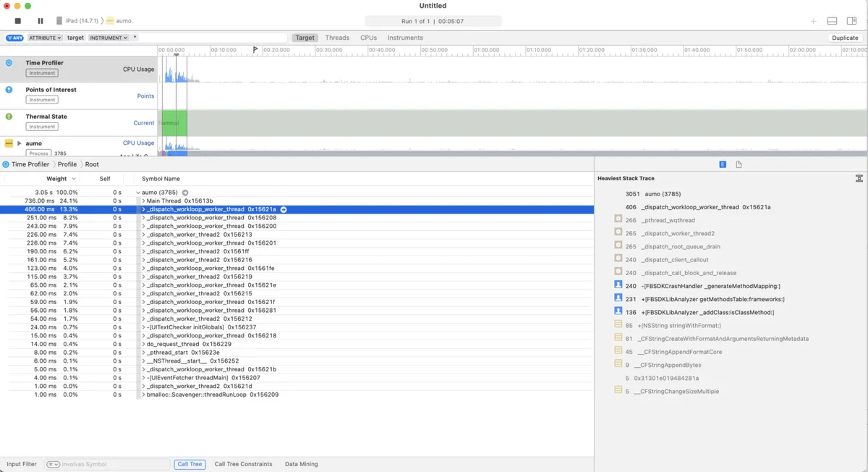Expand the _dispatch_workloop_worker_thread 0x156208 row
Viewport: 868px width, 472px height.
pyautogui.click(x=143, y=218)
